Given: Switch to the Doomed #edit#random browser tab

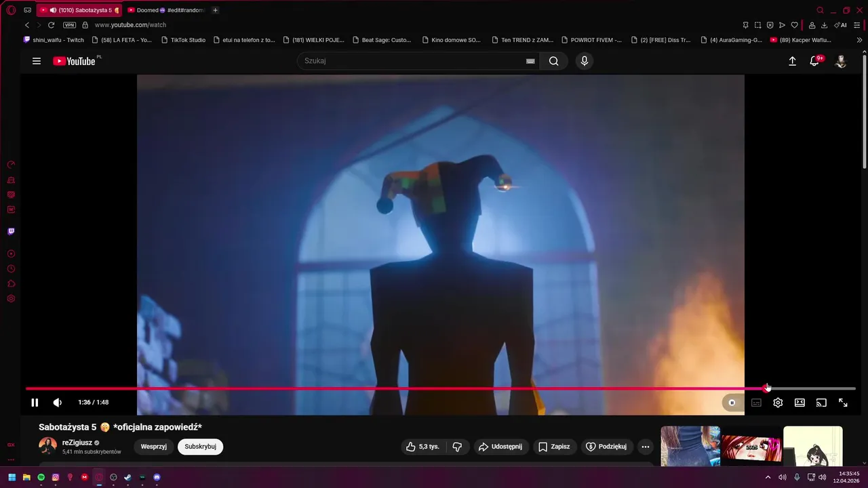Looking at the screenshot, I should [x=166, y=10].
